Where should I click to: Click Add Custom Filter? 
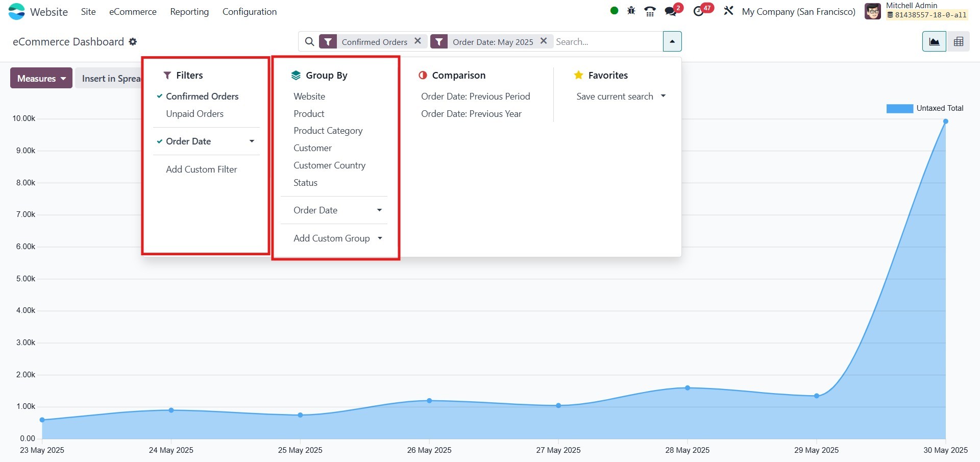201,169
